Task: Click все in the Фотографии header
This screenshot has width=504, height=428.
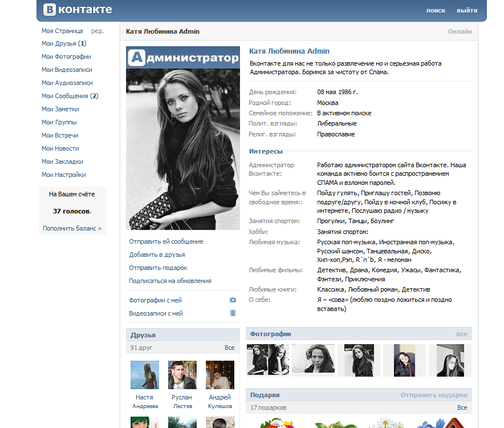Action: point(462,334)
